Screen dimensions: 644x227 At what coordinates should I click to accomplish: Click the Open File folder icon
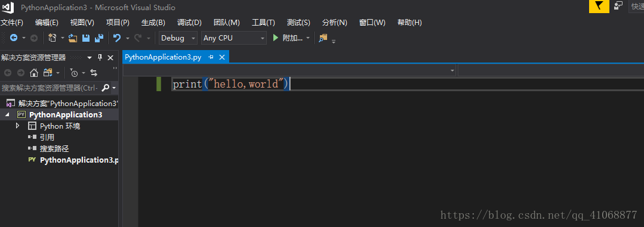[x=73, y=38]
